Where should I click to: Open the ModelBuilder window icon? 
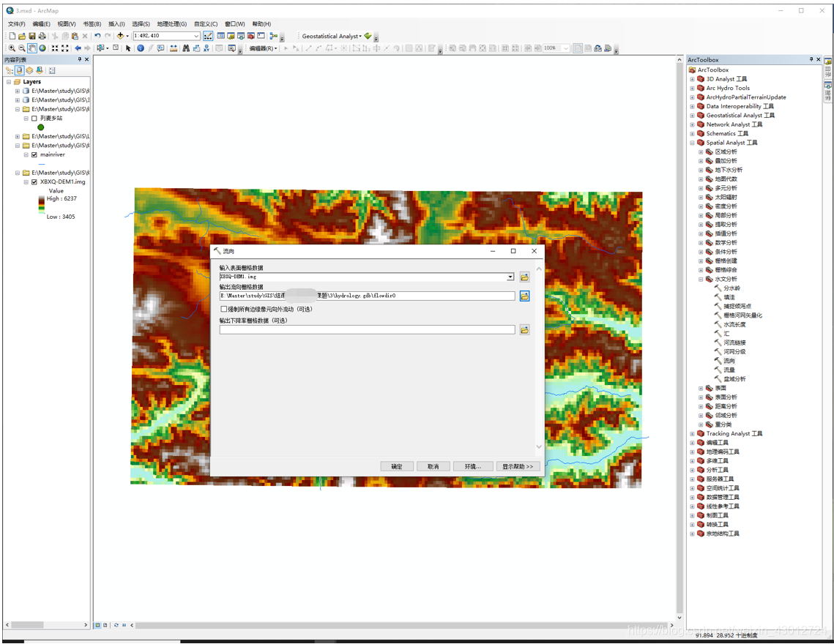coord(273,36)
